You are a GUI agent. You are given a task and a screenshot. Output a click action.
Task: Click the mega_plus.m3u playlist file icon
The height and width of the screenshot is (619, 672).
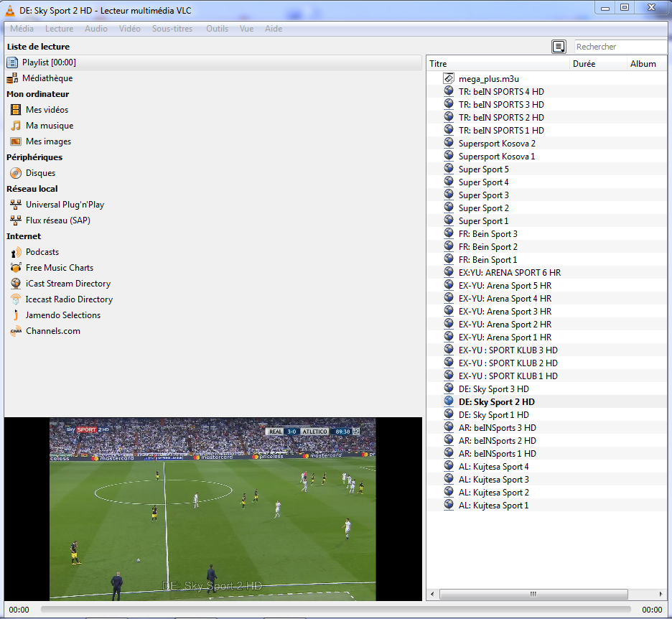(449, 78)
